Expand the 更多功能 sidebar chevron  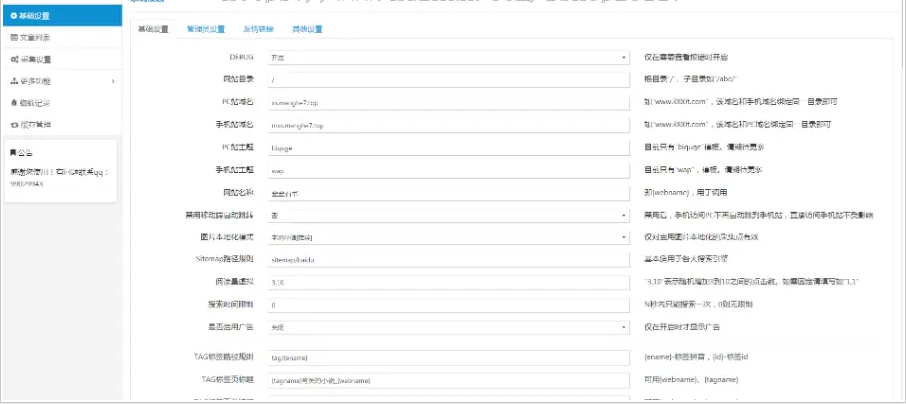(113, 81)
